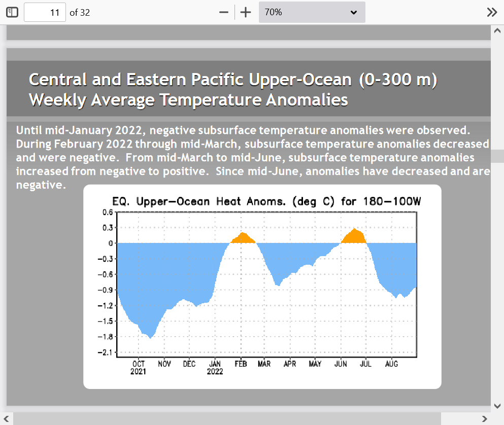Click the 'JUL' axis label
504x425 pixels.
coord(366,364)
